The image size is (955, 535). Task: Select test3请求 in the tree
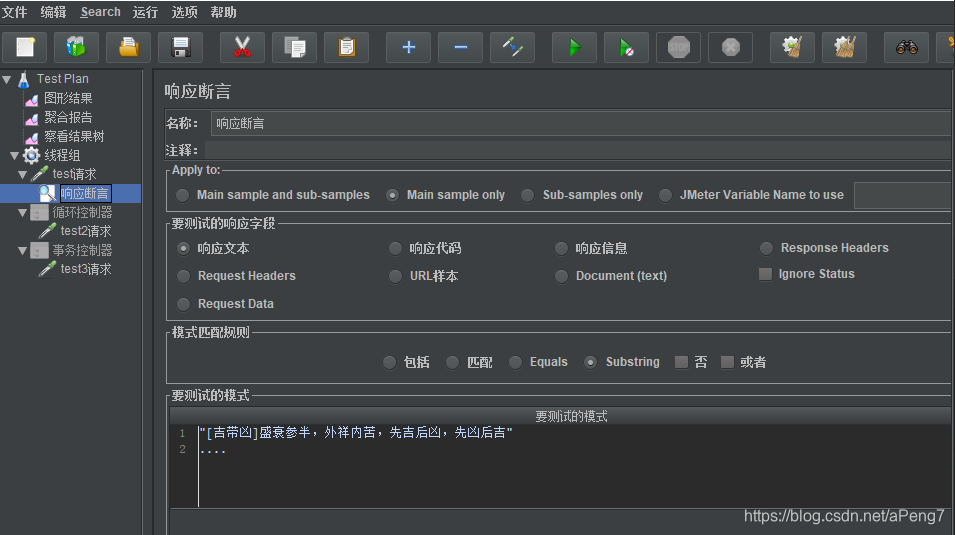tap(86, 269)
